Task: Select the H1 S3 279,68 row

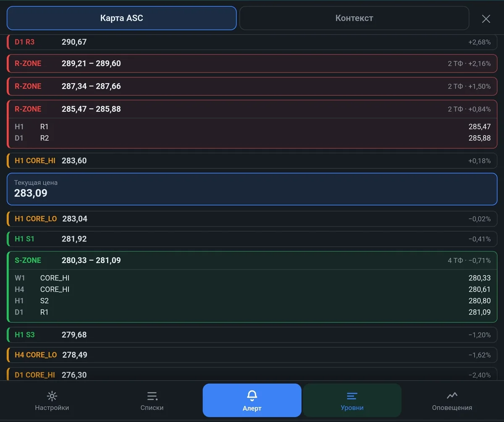Action: (252, 335)
